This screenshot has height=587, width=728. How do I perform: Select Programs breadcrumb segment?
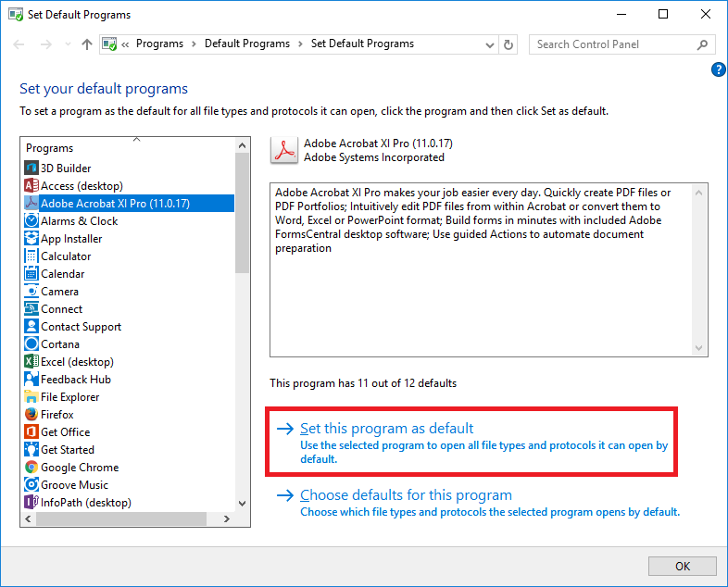click(159, 44)
